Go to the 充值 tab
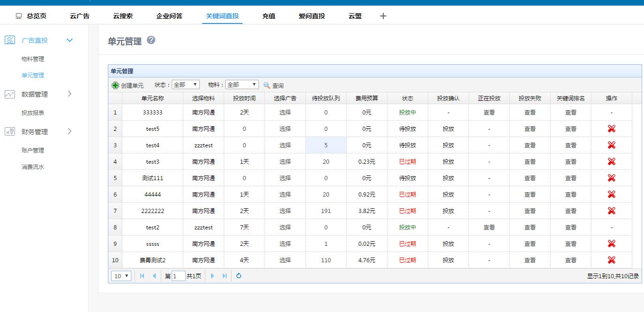The width and height of the screenshot is (644, 312). point(269,16)
